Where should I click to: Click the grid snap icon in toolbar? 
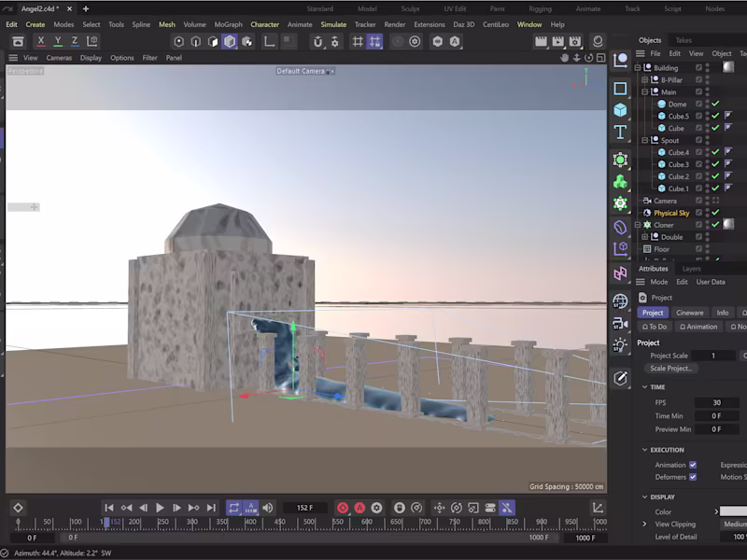click(358, 42)
